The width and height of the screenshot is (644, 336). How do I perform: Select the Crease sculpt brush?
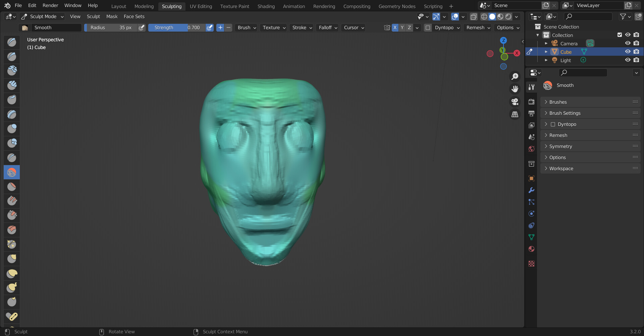(12, 157)
